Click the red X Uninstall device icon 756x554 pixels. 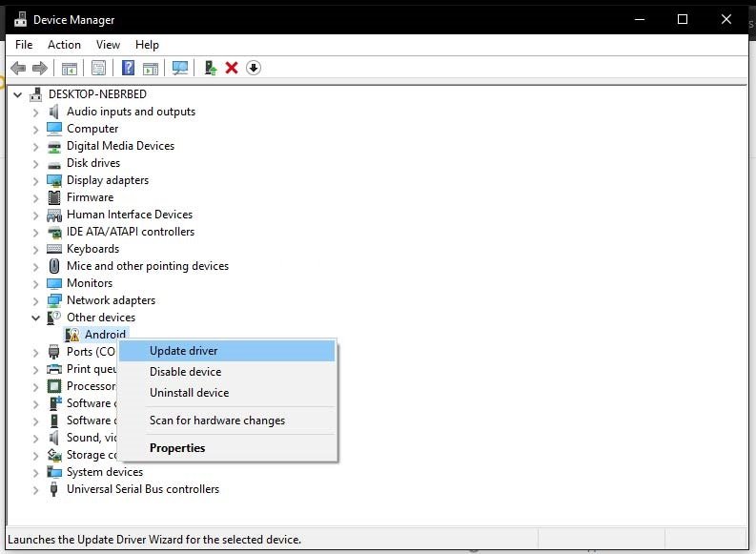click(x=232, y=68)
